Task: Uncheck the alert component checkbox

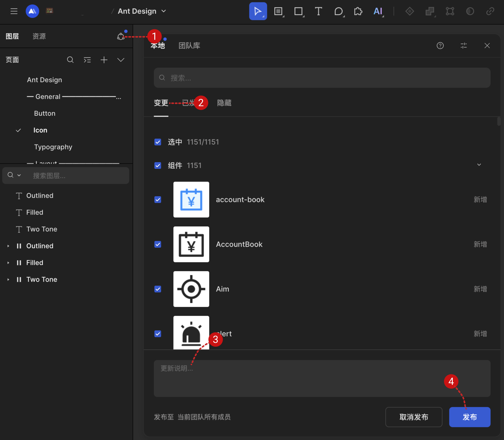Action: click(x=158, y=334)
